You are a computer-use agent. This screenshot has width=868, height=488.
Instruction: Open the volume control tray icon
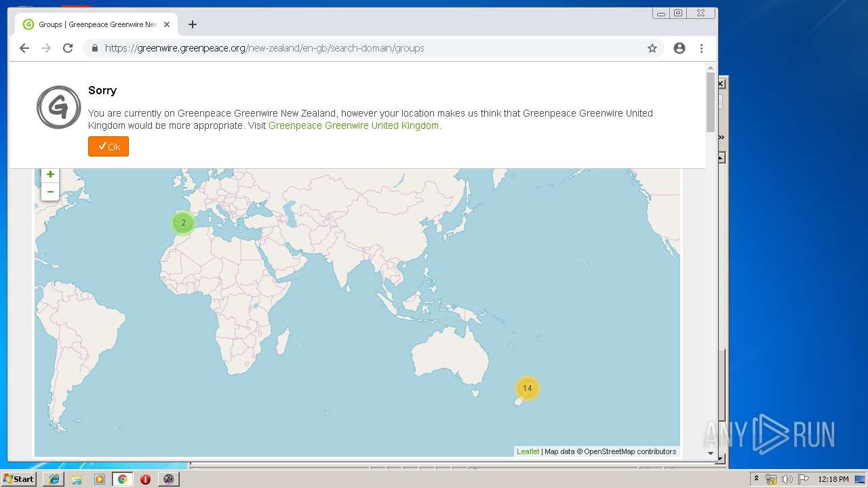click(787, 479)
